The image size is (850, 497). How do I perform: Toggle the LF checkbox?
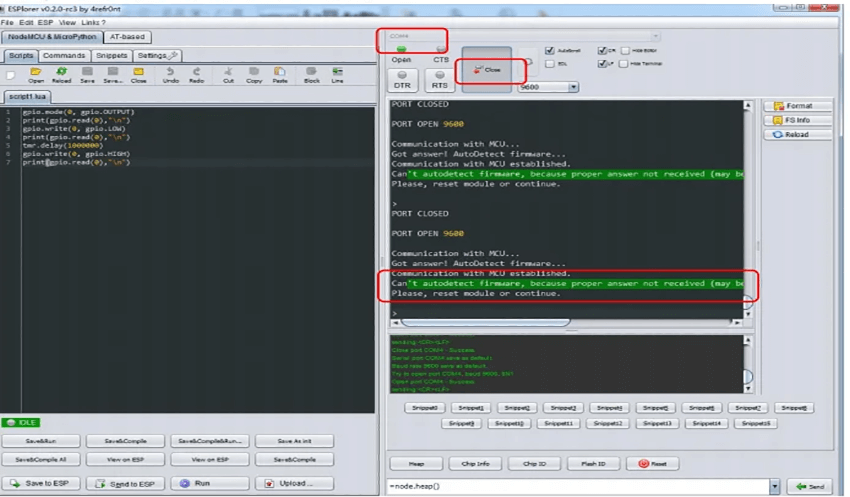[x=602, y=63]
